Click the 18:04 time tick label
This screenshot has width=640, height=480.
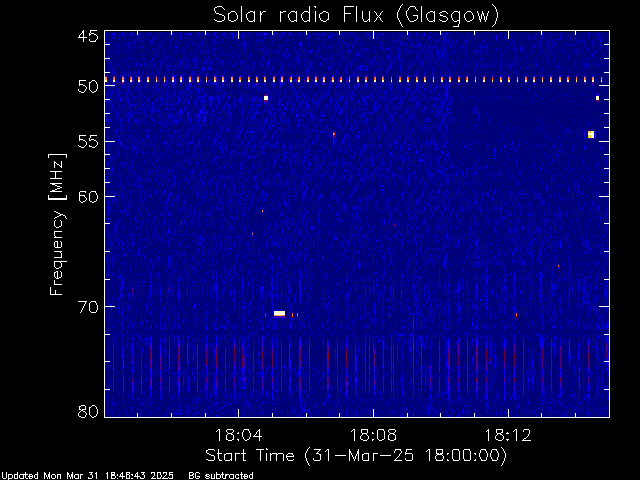[x=238, y=435]
